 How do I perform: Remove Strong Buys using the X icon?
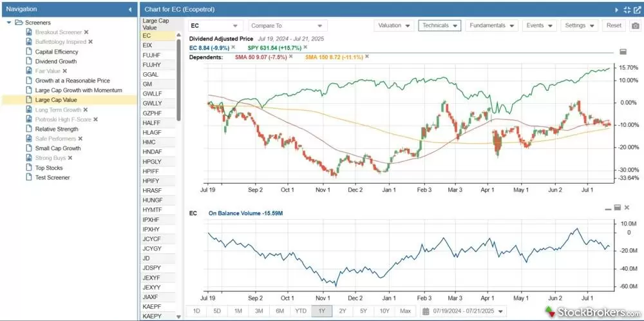click(x=70, y=158)
